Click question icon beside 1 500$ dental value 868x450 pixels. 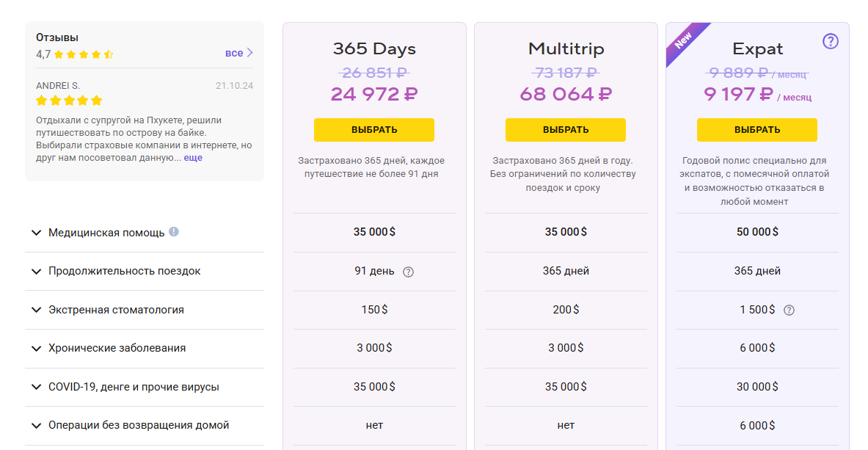(789, 310)
